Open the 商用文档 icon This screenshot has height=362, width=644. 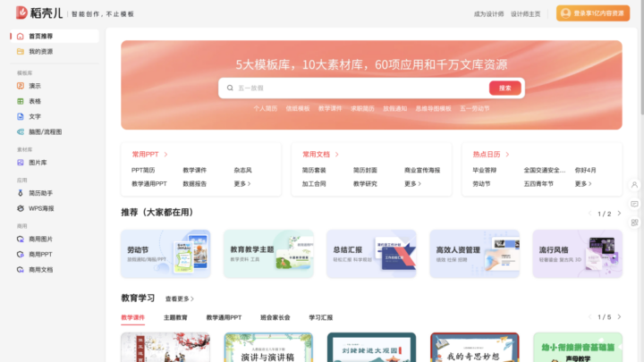pos(20,270)
